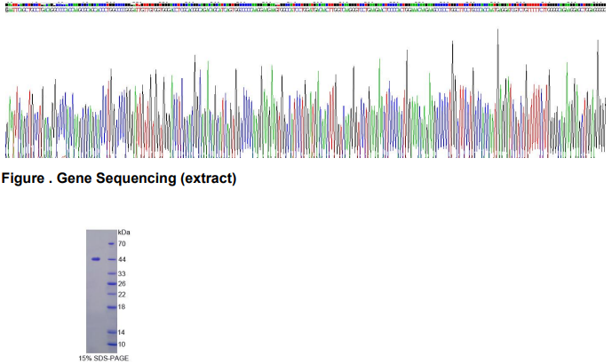Select the 14 kDa marker label
The width and height of the screenshot is (612, 364).
pos(122,332)
